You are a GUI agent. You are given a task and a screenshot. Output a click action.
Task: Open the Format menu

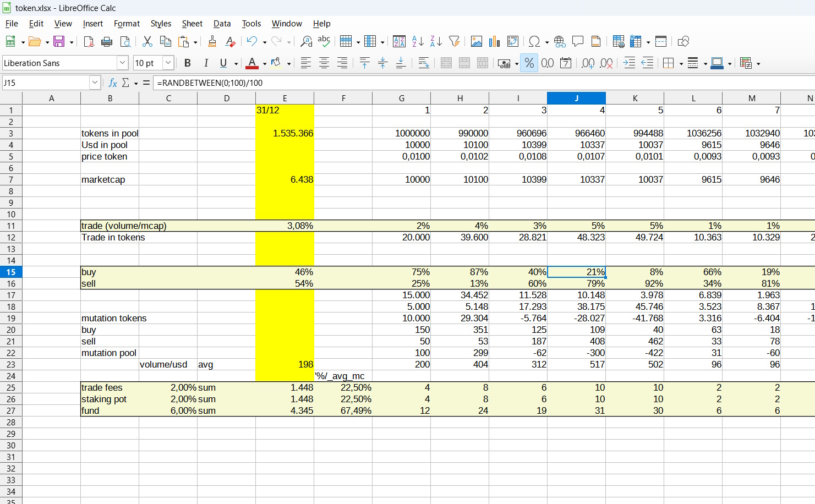(127, 24)
